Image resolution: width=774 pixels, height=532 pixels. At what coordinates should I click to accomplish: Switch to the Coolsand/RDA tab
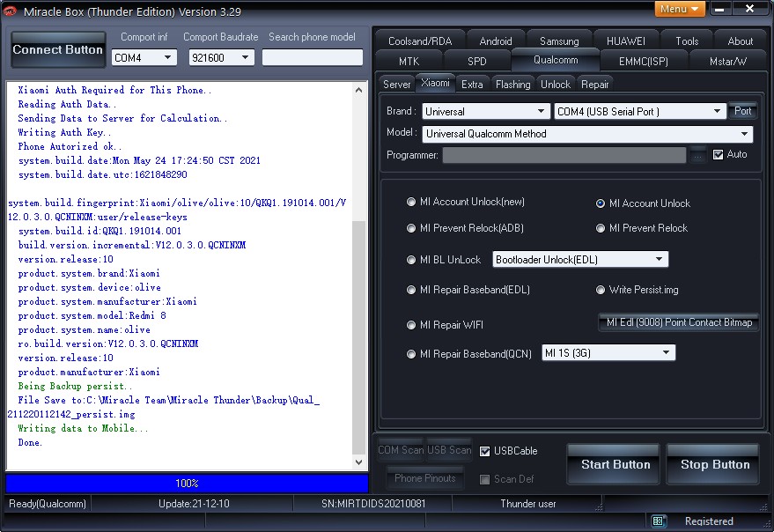pos(420,41)
